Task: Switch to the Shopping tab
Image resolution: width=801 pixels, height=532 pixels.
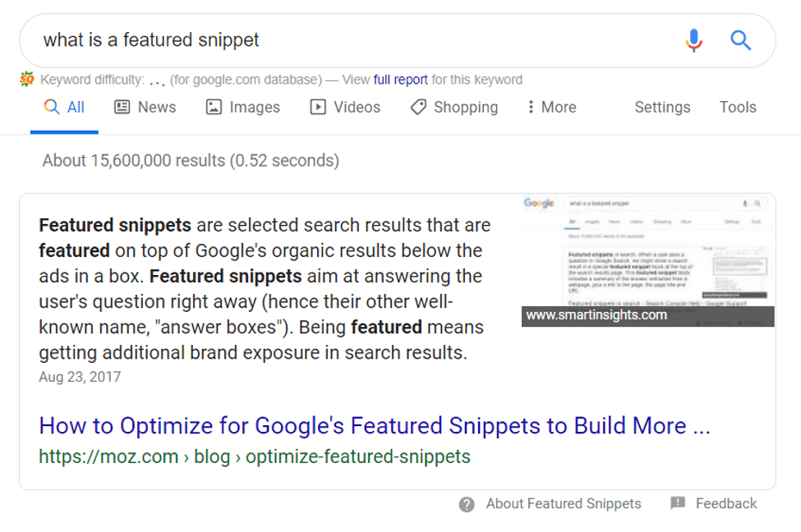Action: [x=464, y=107]
